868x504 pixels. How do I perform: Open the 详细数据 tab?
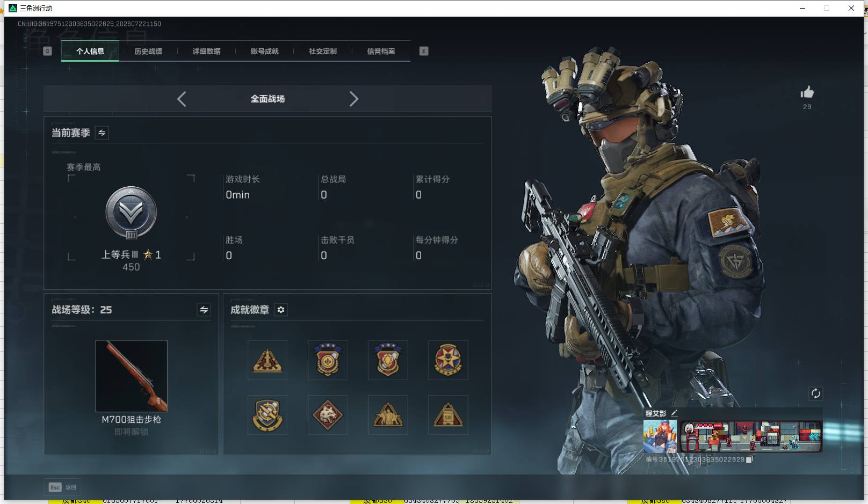207,52
